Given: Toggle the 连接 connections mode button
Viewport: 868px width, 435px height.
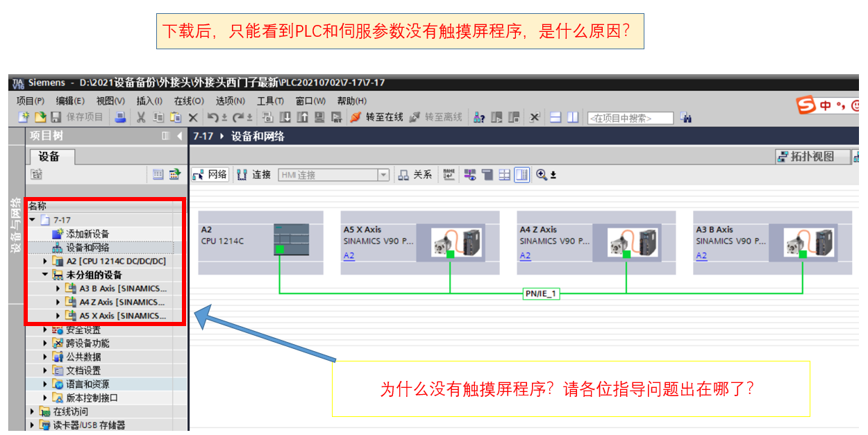Looking at the screenshot, I should (254, 175).
